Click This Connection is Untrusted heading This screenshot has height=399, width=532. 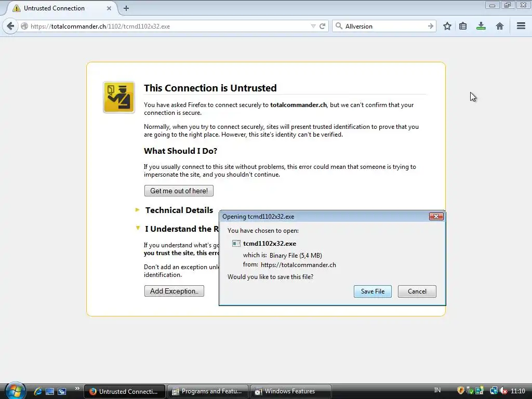[x=210, y=88]
